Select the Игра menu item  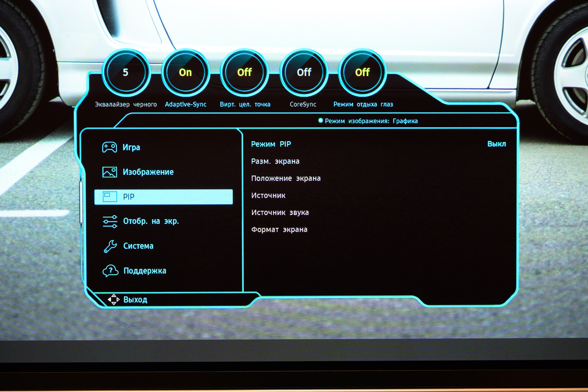coord(131,147)
